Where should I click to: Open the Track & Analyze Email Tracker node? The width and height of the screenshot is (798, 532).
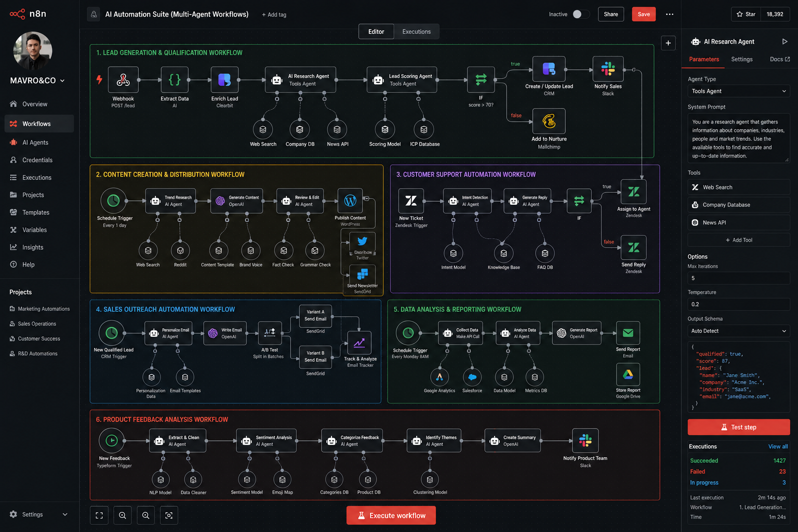(360, 343)
